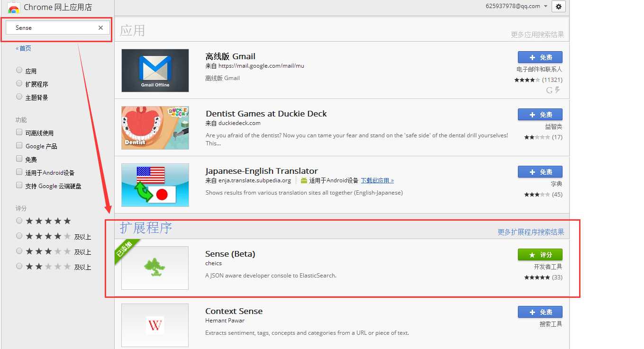
Task: Click 来自 duckiedeck.com source text
Action: coord(233,123)
